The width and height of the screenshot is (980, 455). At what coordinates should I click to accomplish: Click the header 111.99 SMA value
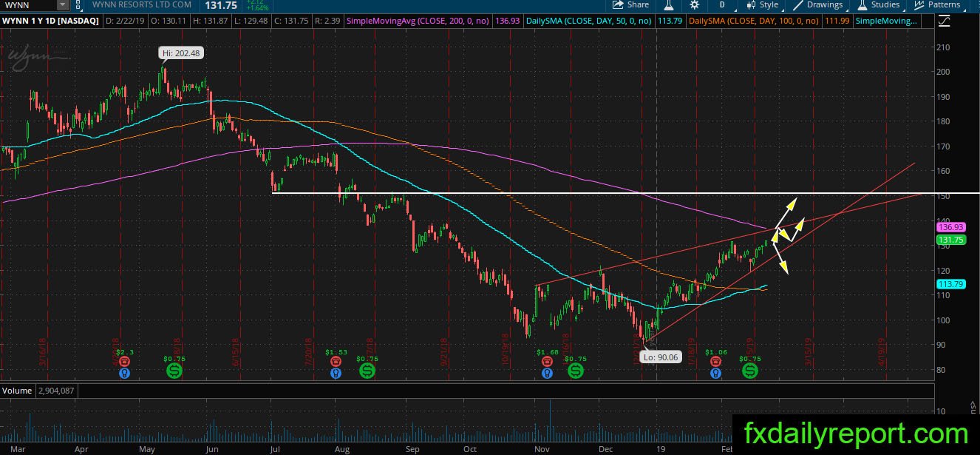click(836, 21)
